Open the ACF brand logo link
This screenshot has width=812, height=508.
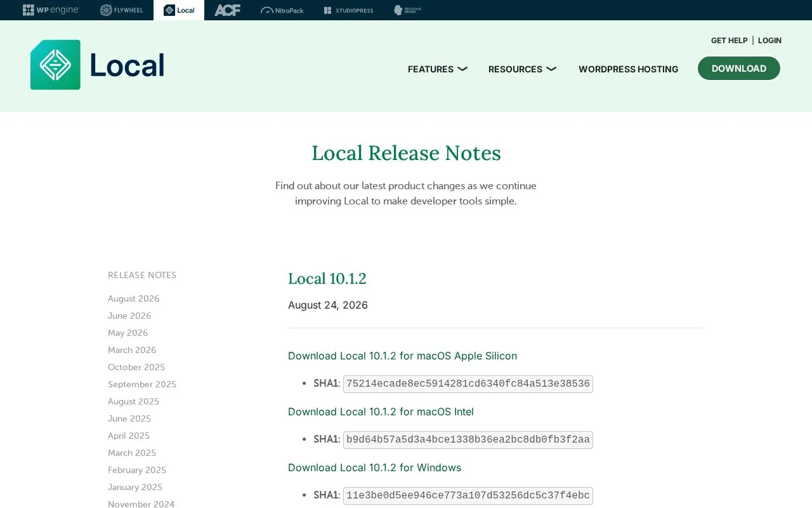click(227, 10)
